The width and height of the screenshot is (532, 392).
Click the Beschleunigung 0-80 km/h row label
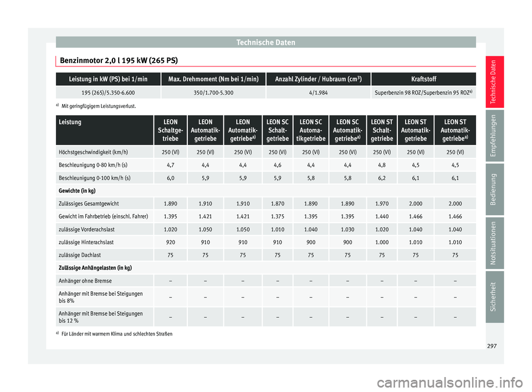pos(93,165)
